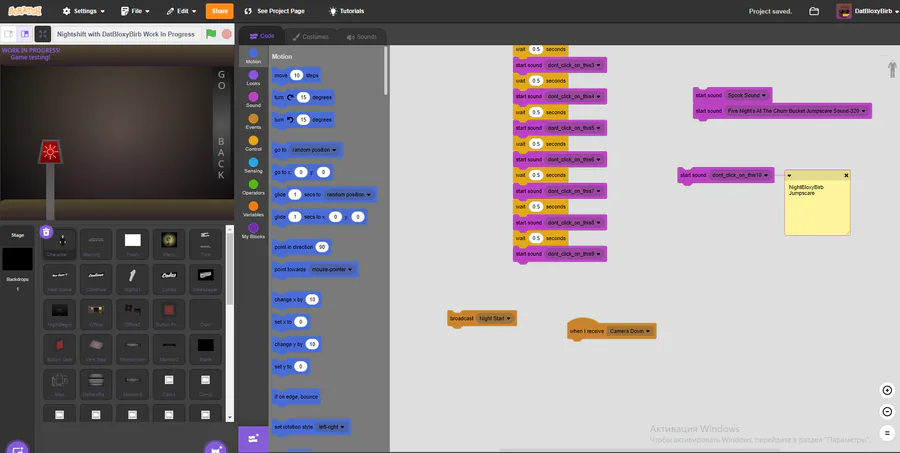The height and width of the screenshot is (453, 900).
Task: Click the orange Share button
Action: point(220,11)
